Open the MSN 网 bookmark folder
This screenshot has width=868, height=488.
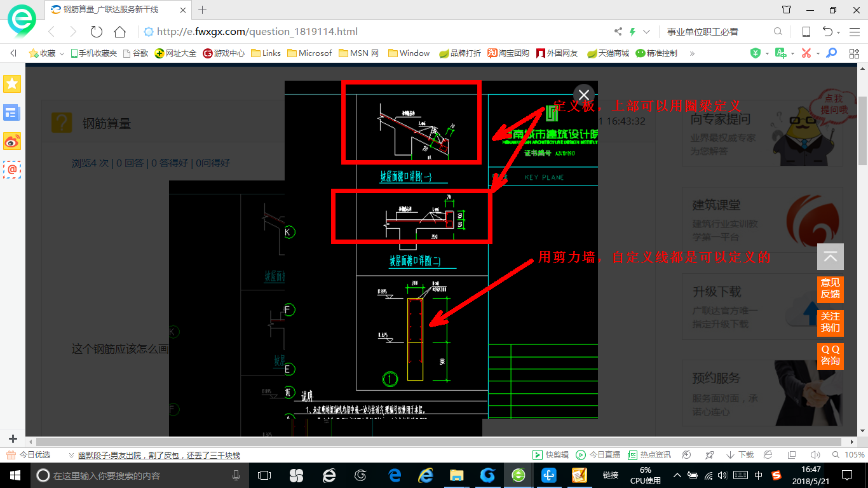pyautogui.click(x=359, y=53)
